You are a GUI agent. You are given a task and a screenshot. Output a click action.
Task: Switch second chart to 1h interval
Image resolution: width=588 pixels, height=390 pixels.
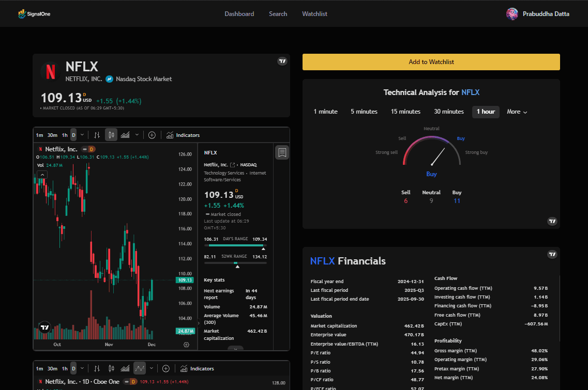65,368
